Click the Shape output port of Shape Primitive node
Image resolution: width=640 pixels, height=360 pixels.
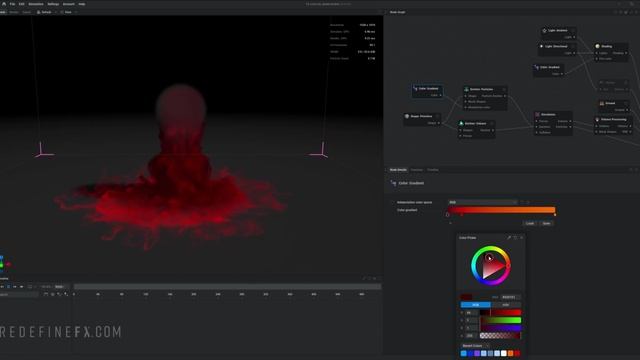439,123
